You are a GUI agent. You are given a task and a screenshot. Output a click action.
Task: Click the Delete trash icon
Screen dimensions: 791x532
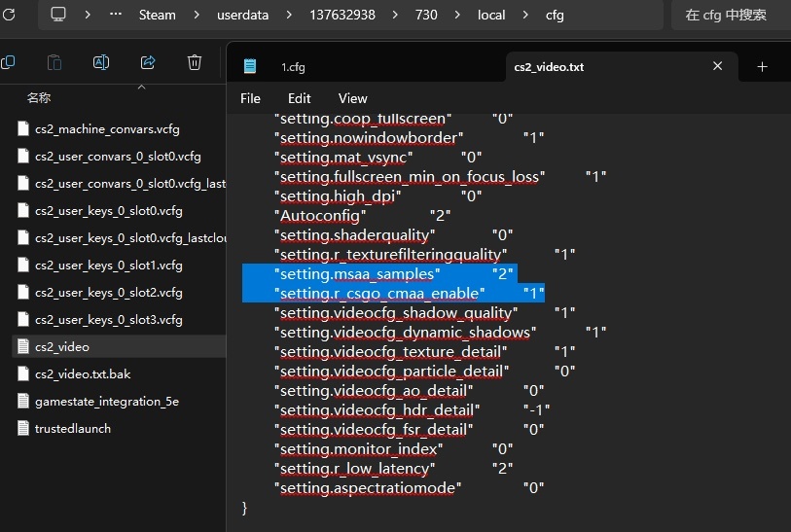pyautogui.click(x=195, y=62)
